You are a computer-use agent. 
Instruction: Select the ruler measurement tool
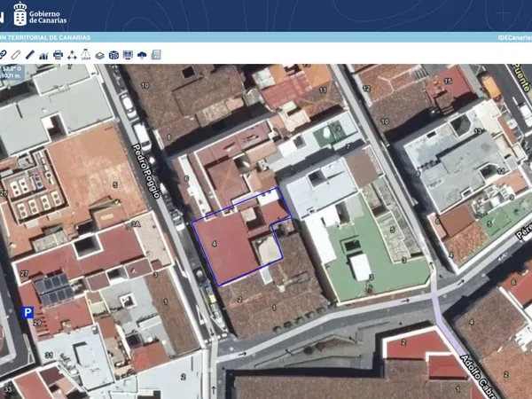coord(30,55)
